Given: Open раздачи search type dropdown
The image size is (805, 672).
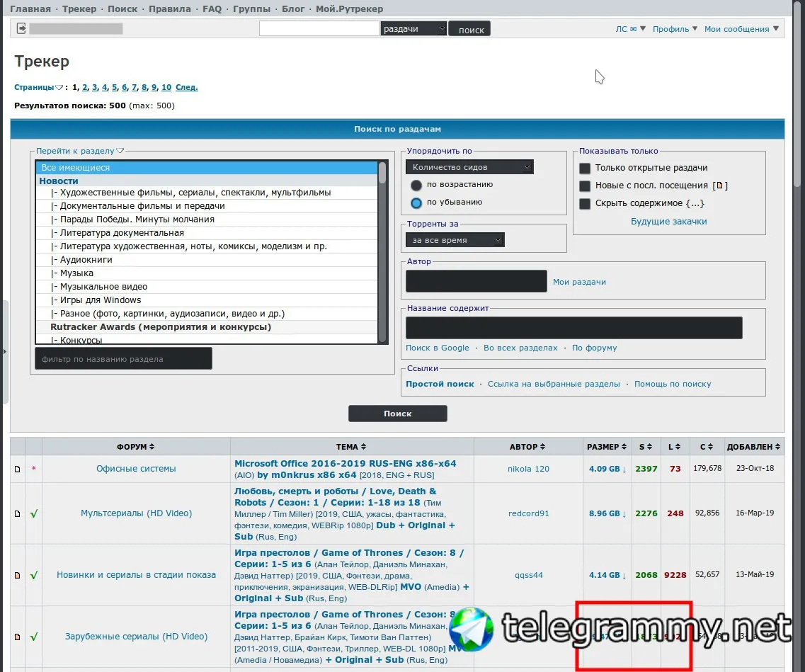Looking at the screenshot, I should click(413, 29).
